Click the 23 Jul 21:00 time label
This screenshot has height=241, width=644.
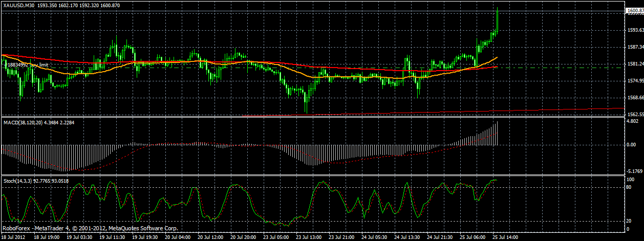point(341,237)
